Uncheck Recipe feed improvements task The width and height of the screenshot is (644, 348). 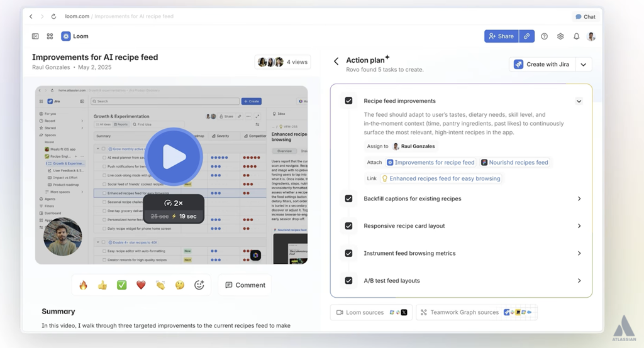[x=348, y=101]
